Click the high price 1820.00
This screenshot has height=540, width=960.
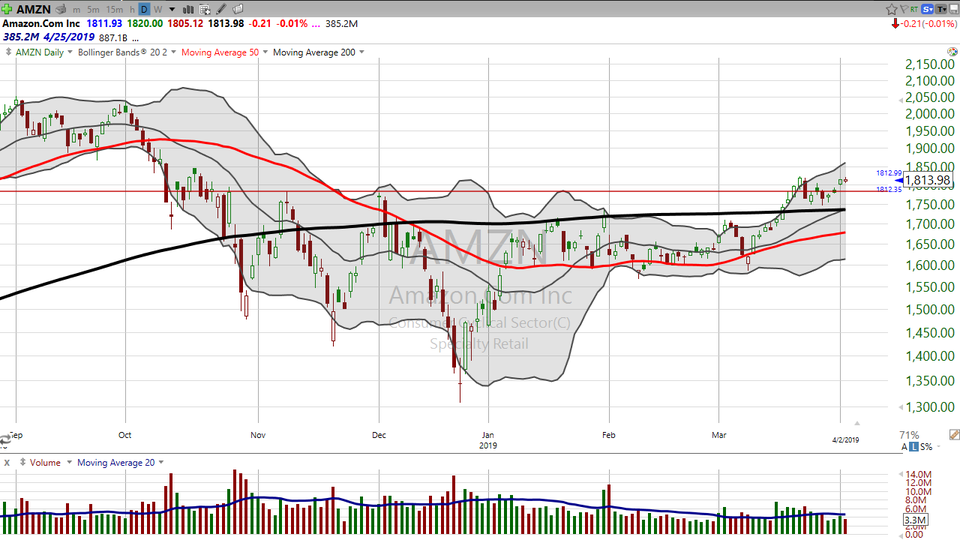pos(145,23)
